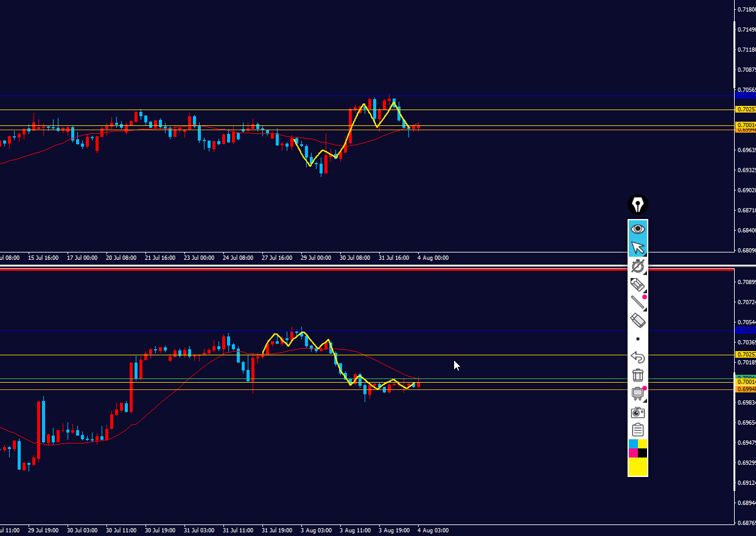Take a screenshot with the camera icon

click(638, 412)
